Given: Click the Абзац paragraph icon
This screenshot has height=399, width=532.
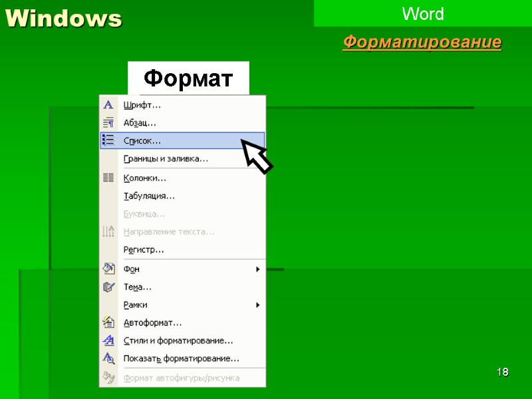Looking at the screenshot, I should pos(108,122).
